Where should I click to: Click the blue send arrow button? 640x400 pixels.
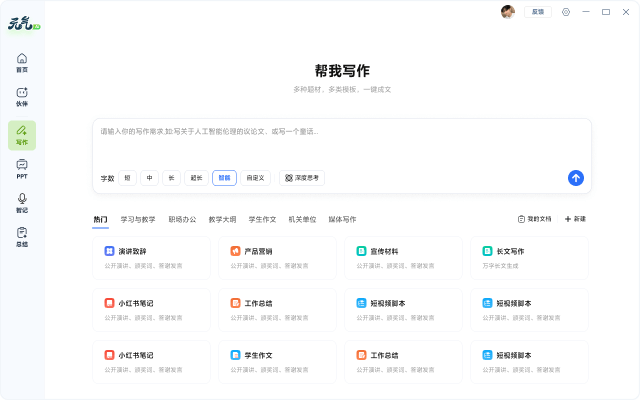pyautogui.click(x=575, y=178)
